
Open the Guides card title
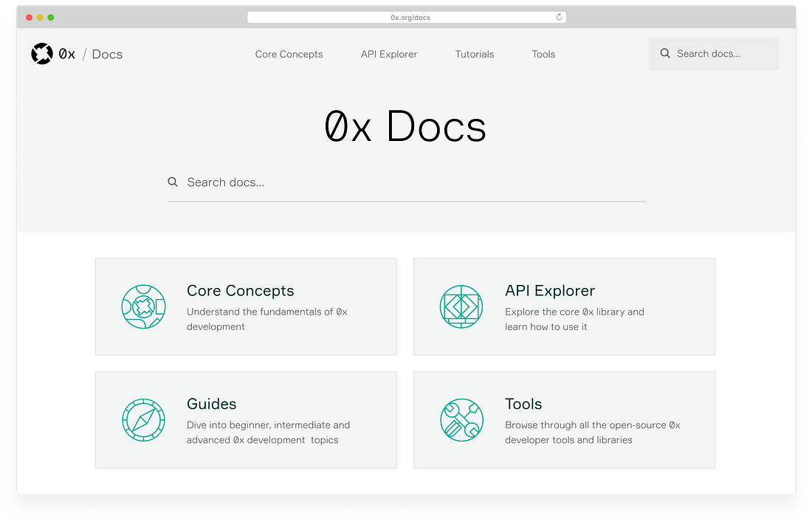point(211,404)
